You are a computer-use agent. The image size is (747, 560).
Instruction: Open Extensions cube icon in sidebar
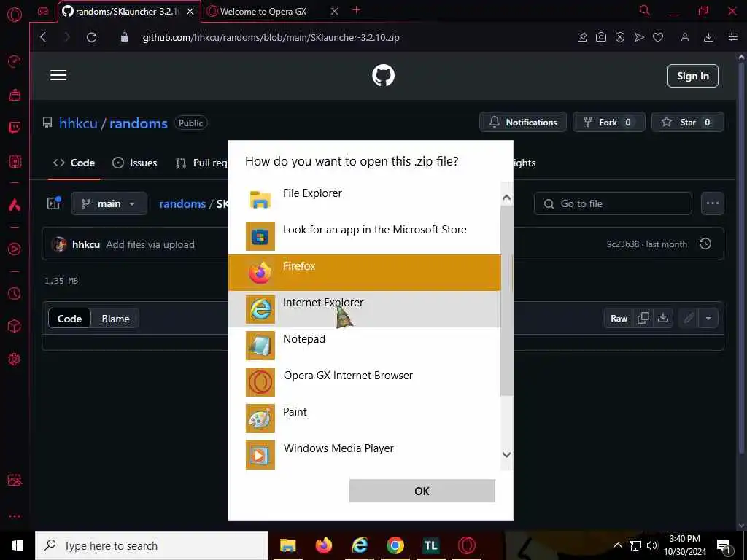[x=15, y=326]
